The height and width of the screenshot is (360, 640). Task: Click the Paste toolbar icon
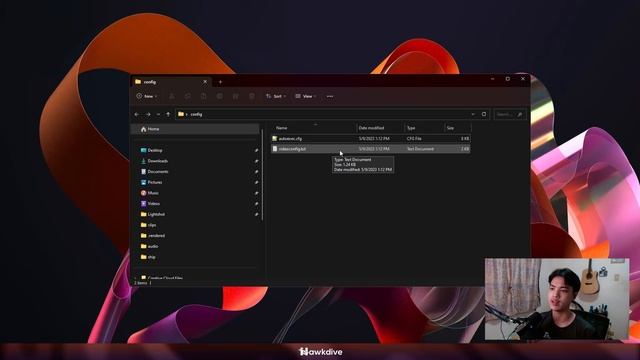(x=204, y=96)
